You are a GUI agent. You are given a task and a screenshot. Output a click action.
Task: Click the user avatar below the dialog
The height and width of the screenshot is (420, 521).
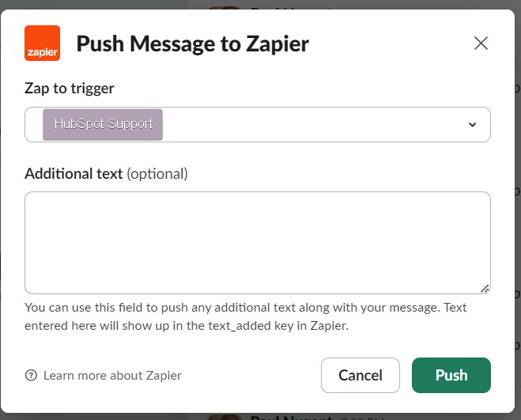coord(225,417)
